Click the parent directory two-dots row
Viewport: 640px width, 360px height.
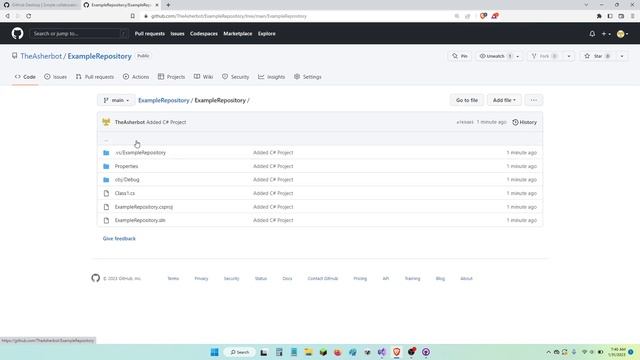[x=320, y=140]
